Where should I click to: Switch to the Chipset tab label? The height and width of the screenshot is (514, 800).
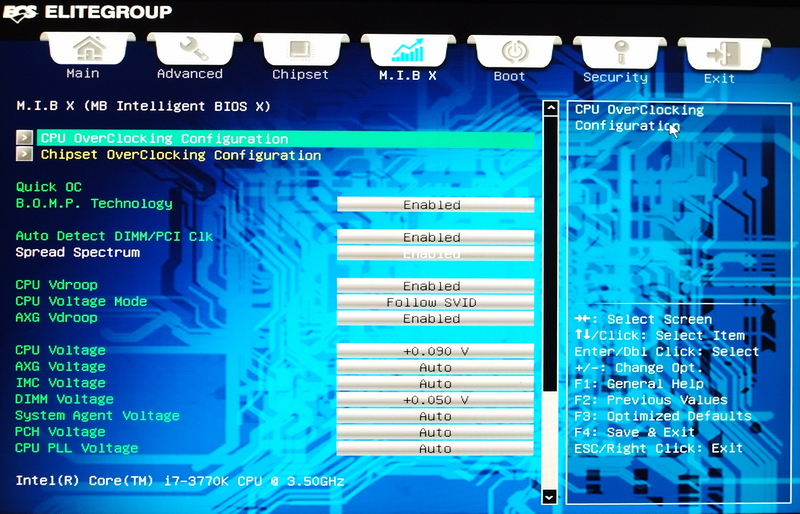[x=301, y=75]
